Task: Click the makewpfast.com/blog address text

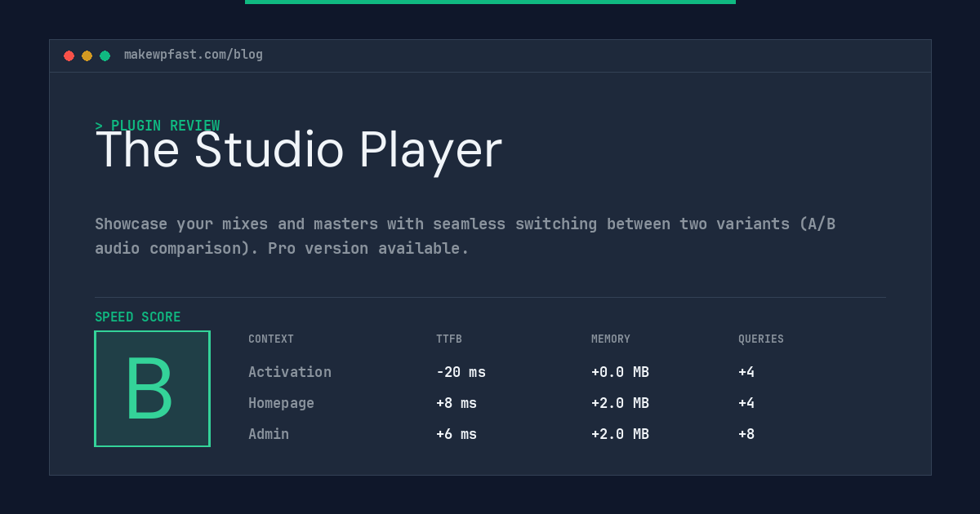Action: point(194,55)
